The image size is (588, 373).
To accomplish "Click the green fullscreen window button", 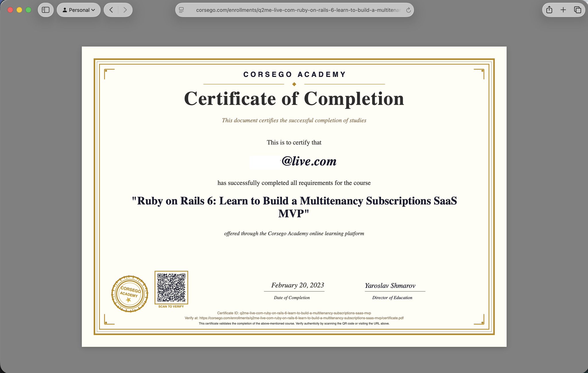I will tap(28, 10).
